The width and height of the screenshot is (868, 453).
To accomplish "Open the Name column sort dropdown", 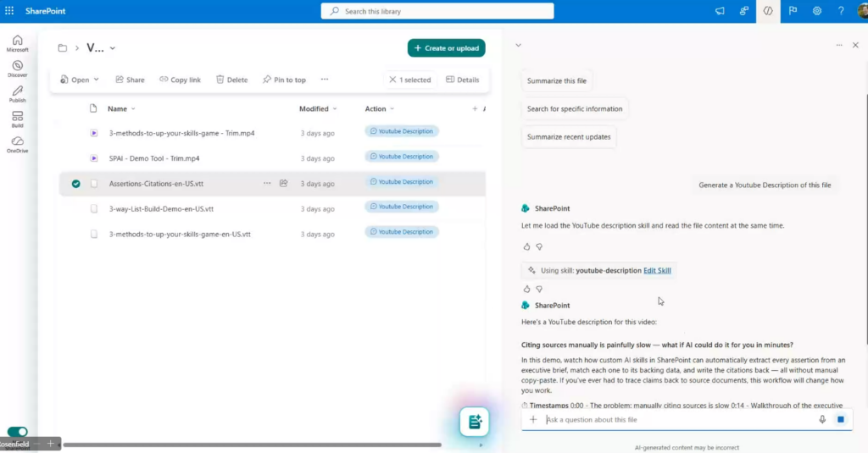I will point(133,109).
